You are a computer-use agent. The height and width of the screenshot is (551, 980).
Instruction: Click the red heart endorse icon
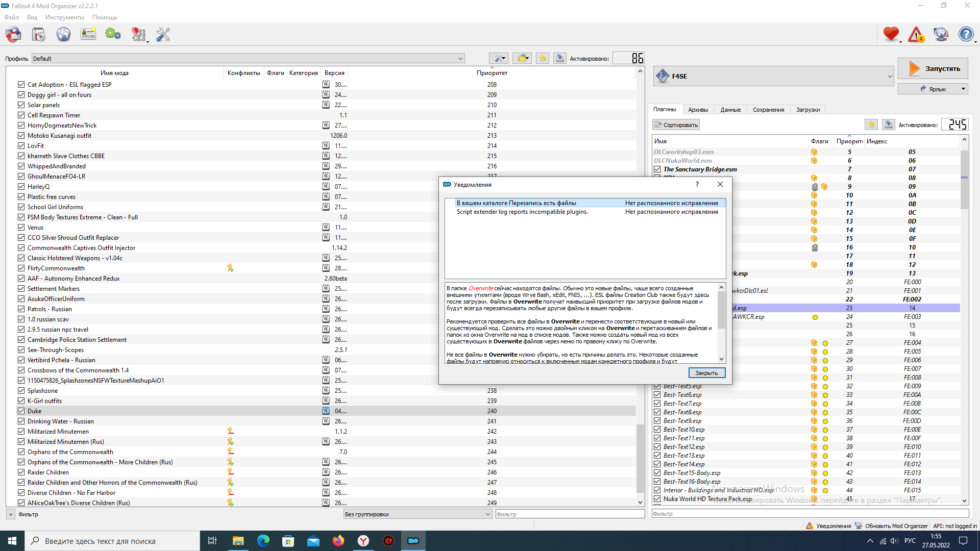[891, 35]
